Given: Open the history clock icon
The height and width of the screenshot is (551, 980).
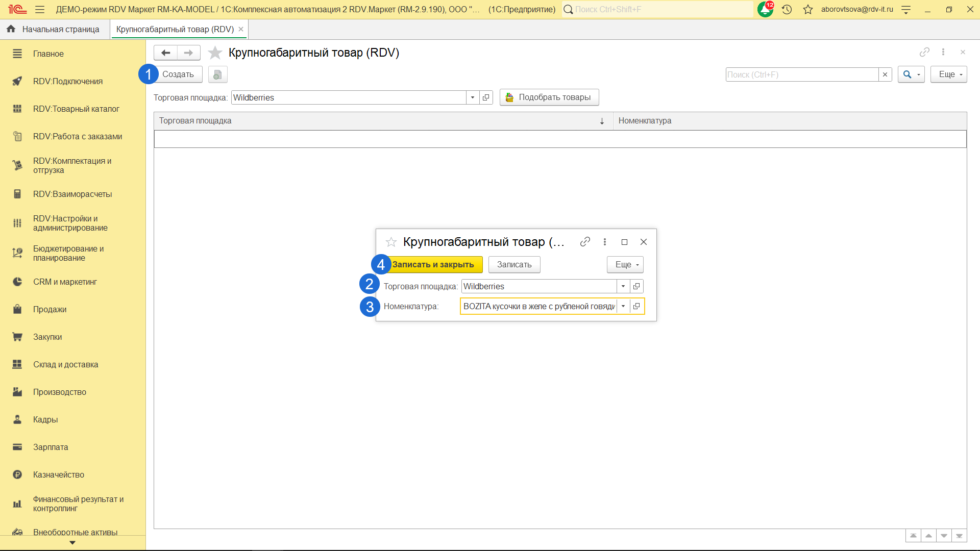Looking at the screenshot, I should click(787, 9).
